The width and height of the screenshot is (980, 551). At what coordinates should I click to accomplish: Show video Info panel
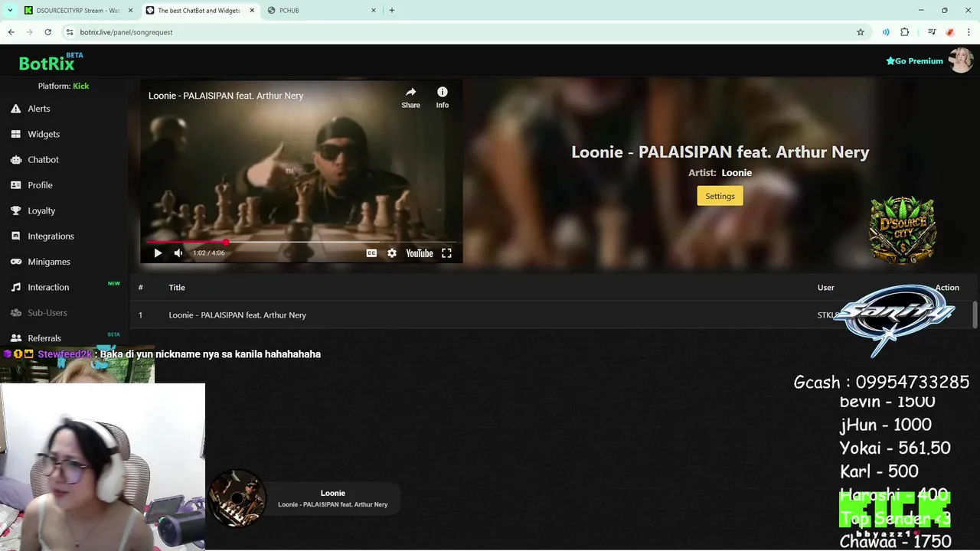(x=442, y=97)
